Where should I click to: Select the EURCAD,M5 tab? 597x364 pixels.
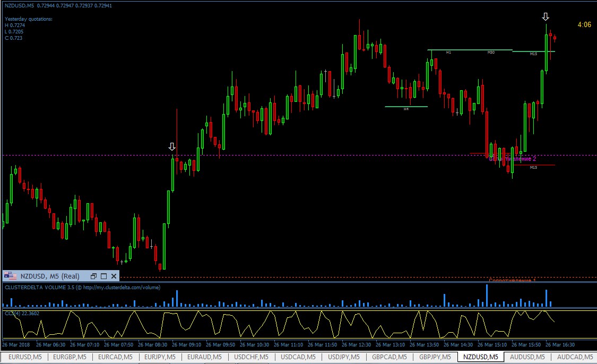115,357
